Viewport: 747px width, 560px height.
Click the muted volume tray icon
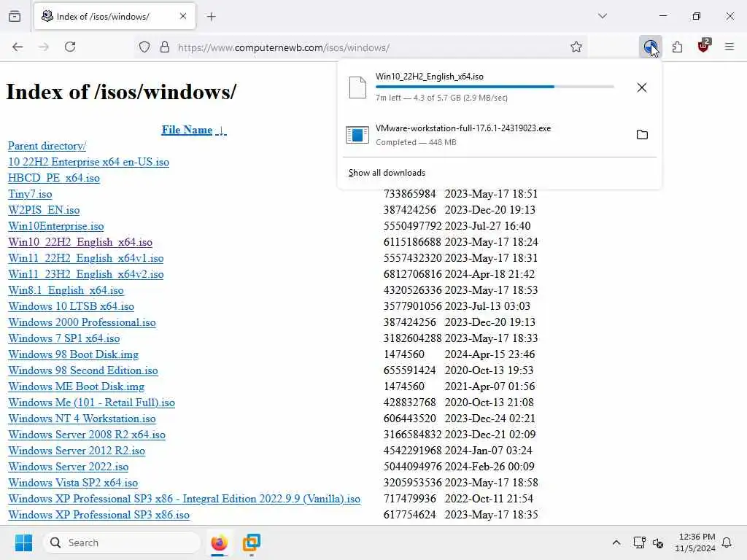coord(658,542)
